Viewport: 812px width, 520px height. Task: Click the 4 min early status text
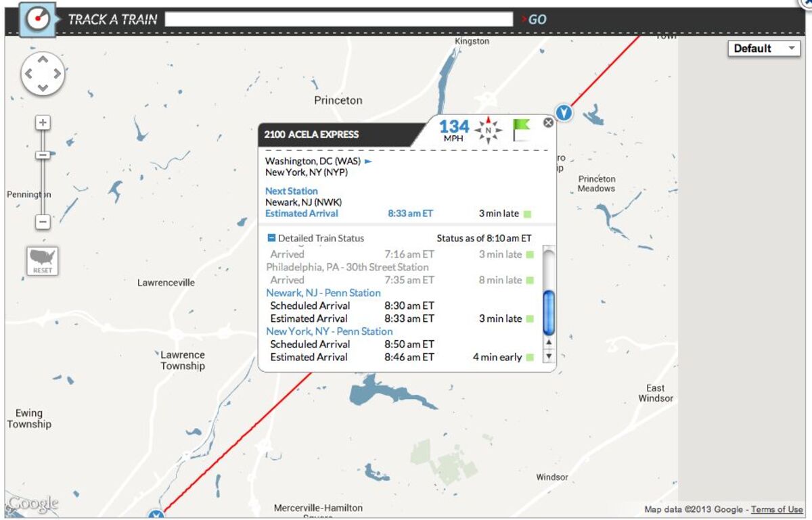497,357
